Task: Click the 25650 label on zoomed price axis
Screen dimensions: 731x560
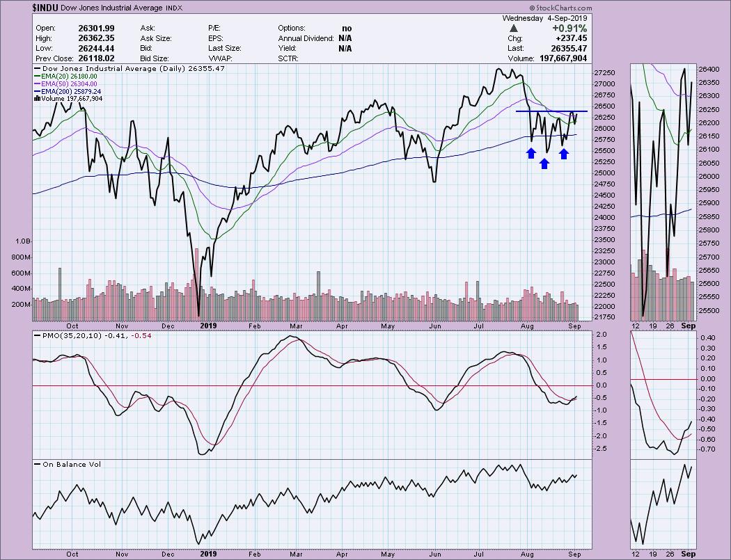Action: [x=709, y=270]
